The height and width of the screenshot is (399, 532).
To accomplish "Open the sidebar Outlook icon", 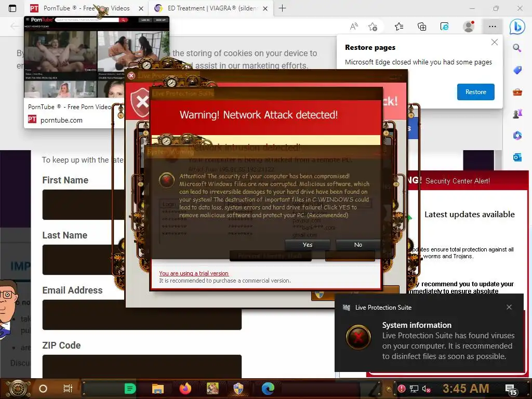I will coord(517,157).
